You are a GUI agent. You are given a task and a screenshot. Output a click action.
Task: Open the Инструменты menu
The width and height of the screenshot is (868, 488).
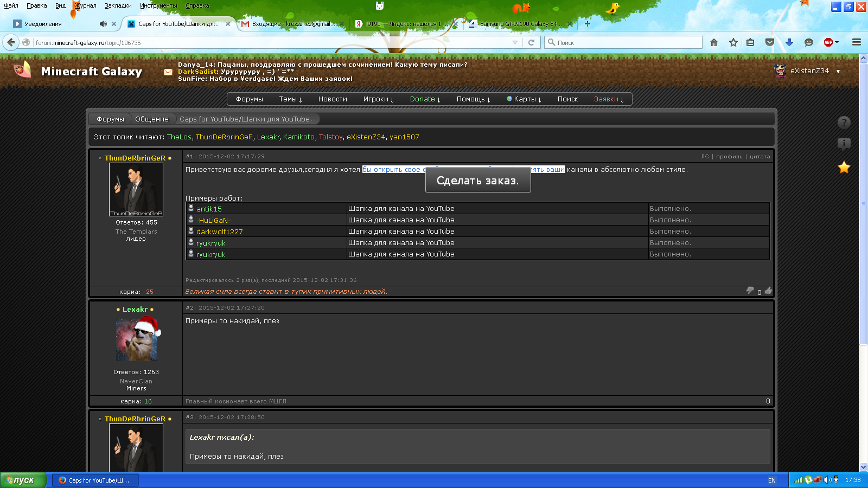point(158,5)
